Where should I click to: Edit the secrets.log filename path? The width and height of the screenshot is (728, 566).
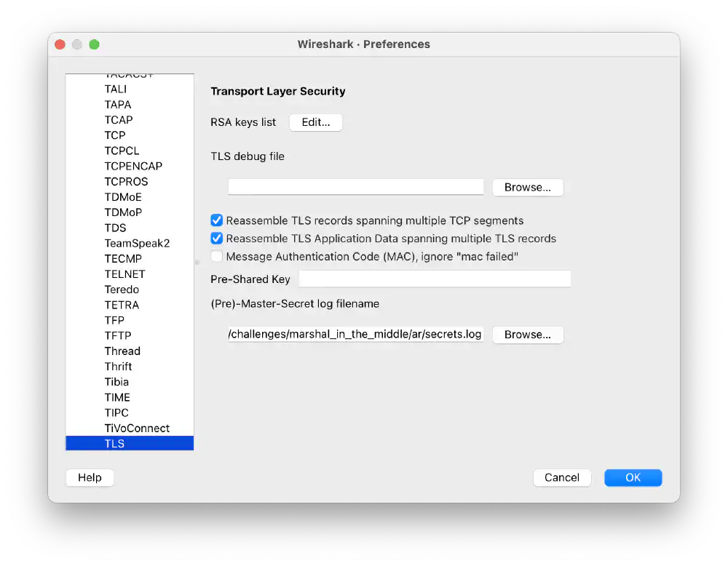[355, 335]
